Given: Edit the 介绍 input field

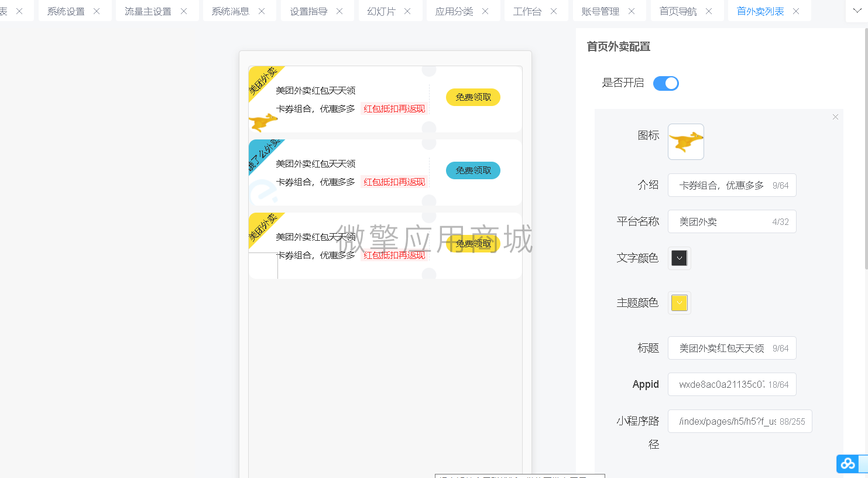Looking at the screenshot, I should [732, 185].
